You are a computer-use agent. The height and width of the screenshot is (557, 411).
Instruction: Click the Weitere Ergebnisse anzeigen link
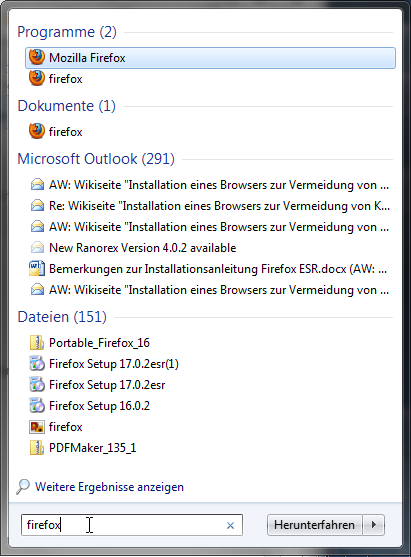tap(109, 487)
